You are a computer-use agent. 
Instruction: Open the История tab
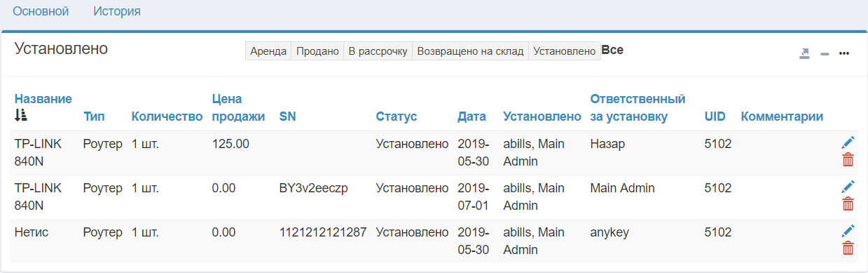pyautogui.click(x=117, y=11)
